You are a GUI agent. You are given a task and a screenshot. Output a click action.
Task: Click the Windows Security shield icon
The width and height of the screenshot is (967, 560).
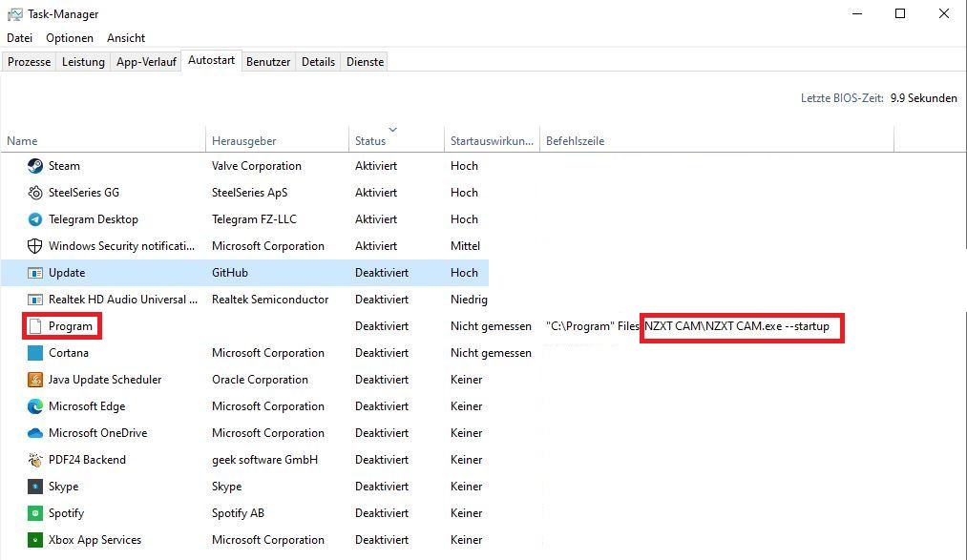[x=35, y=246]
